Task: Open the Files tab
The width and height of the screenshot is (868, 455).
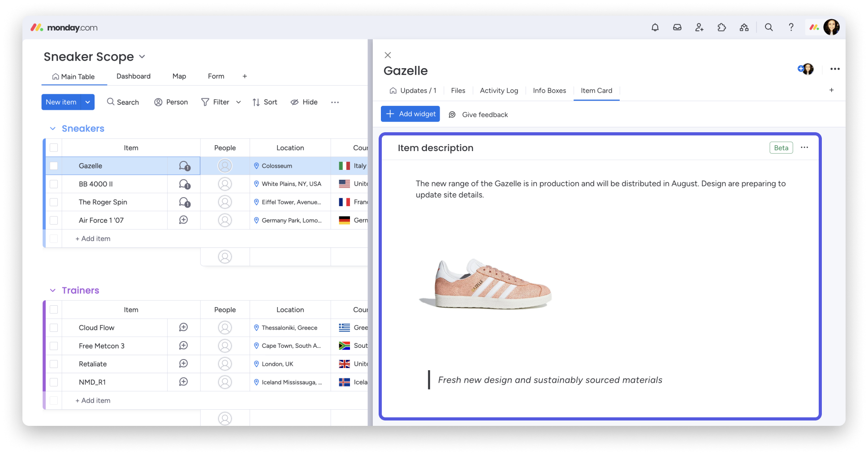Action: [458, 91]
